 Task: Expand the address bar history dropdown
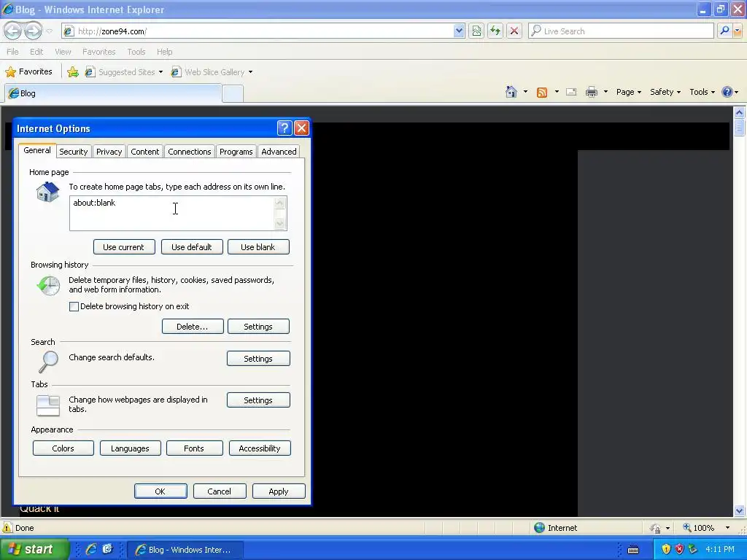(x=459, y=31)
